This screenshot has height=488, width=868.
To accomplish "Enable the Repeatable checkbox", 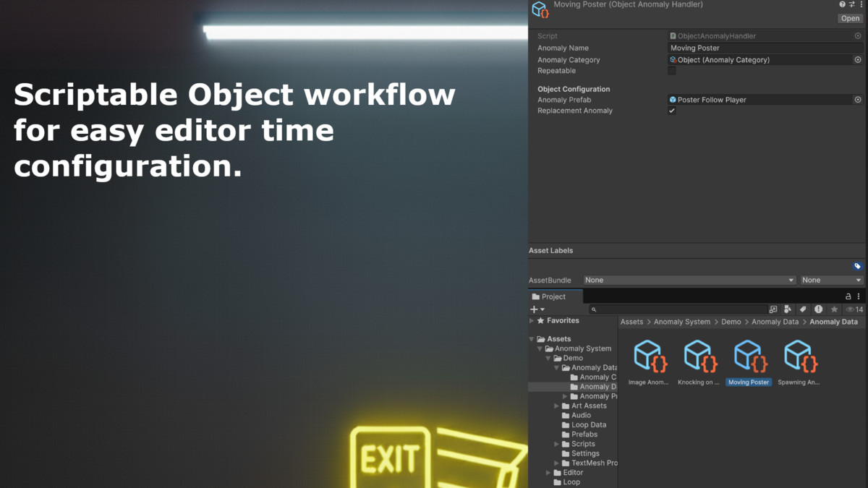I will point(672,71).
